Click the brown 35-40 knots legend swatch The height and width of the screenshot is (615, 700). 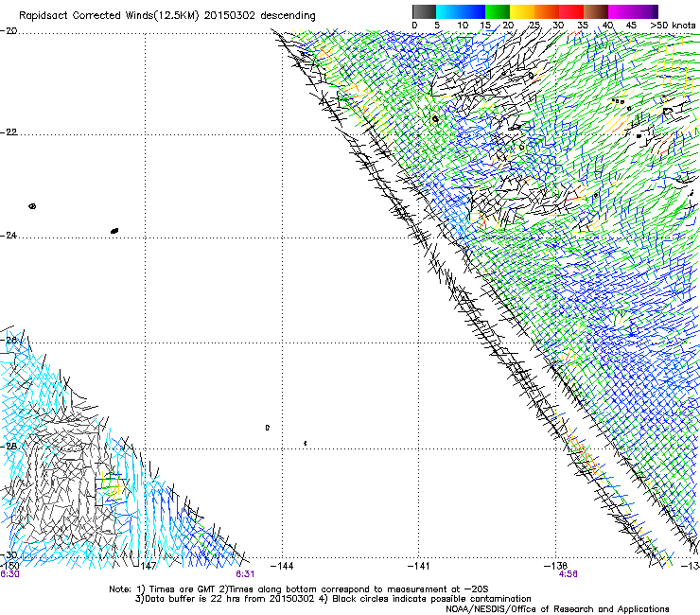pos(596,11)
